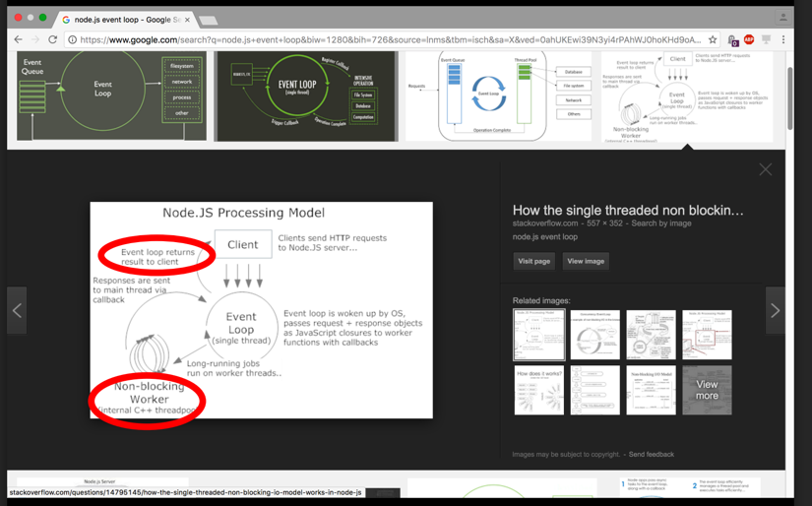Click the large Node.JS Processing Model preview image

coord(262,310)
